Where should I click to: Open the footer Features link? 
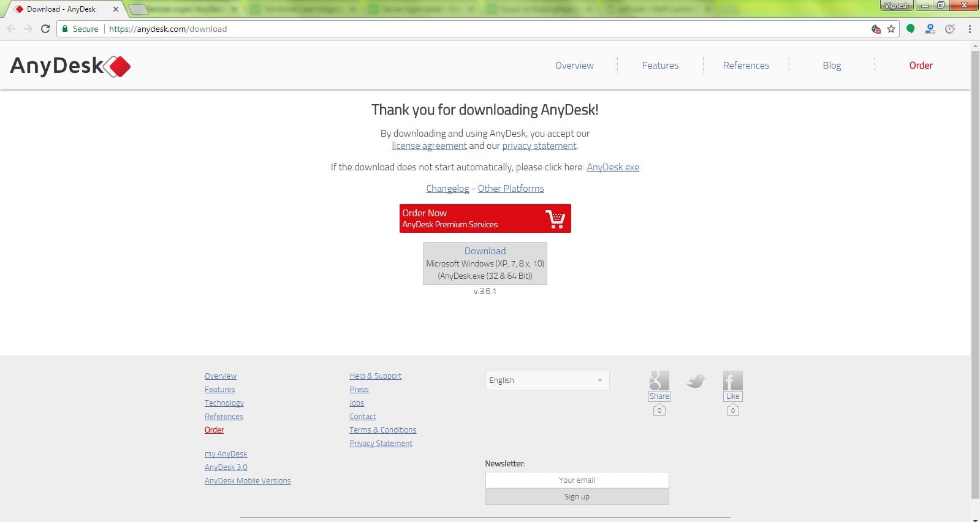tap(219, 390)
